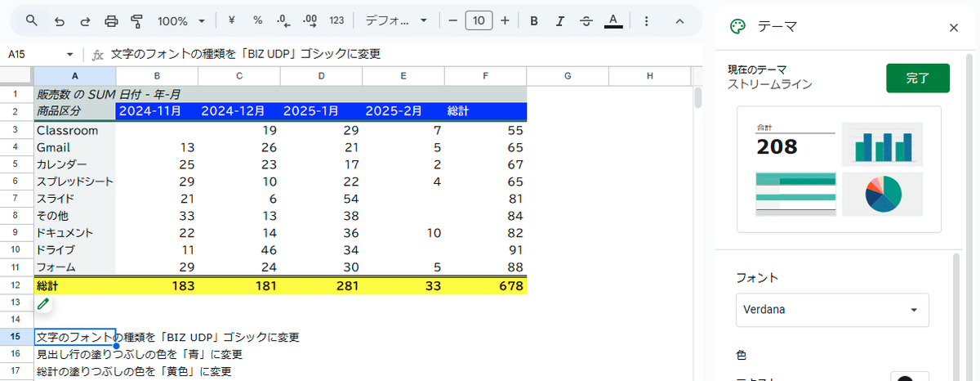Image resolution: width=980 pixels, height=381 pixels.
Task: Decrease decimal places
Action: (283, 20)
